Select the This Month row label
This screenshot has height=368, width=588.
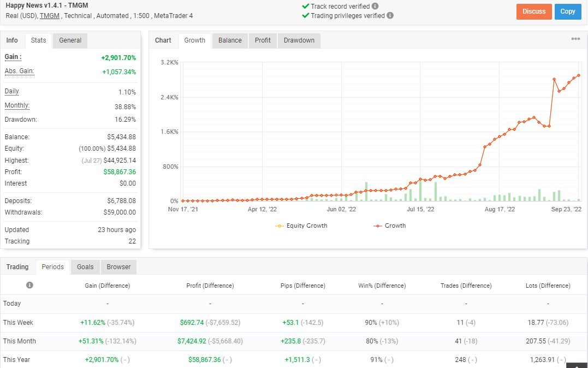pyautogui.click(x=20, y=341)
